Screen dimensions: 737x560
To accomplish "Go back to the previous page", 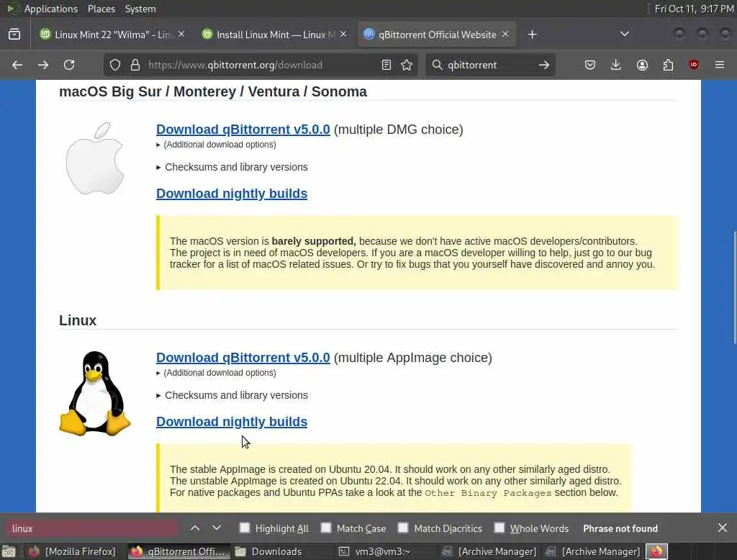I will pyautogui.click(x=17, y=65).
